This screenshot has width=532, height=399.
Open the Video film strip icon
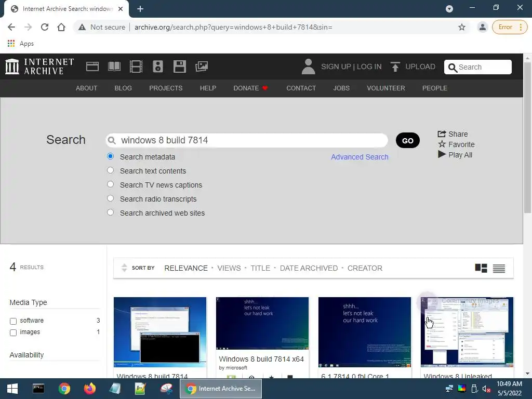pyautogui.click(x=136, y=66)
